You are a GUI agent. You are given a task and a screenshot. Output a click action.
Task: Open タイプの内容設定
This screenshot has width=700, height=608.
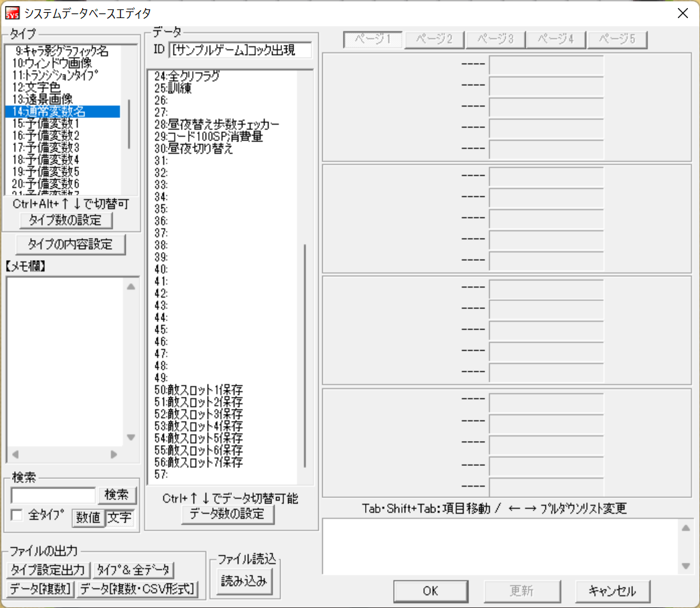[70, 245]
